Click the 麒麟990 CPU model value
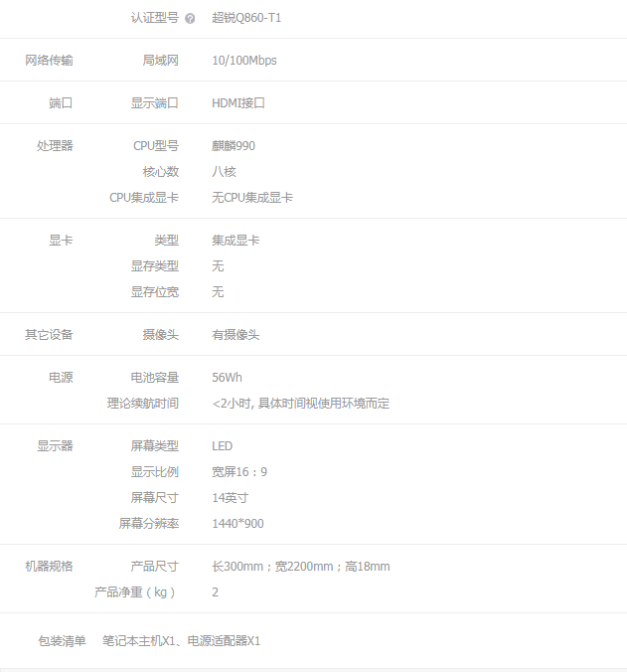This screenshot has height=672, width=627. 234,146
